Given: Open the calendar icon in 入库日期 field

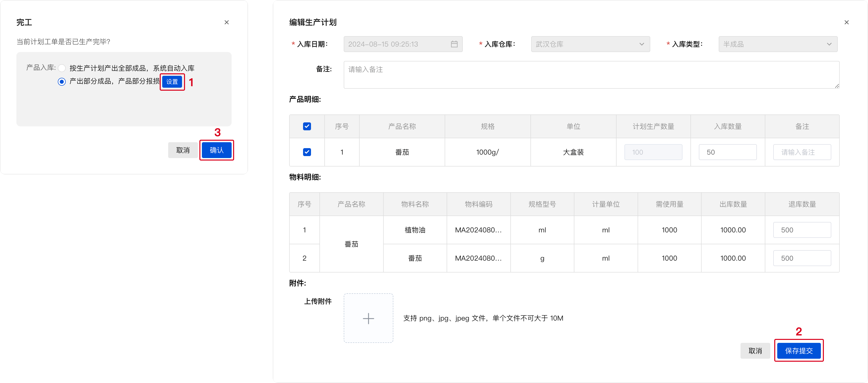Looking at the screenshot, I should point(454,44).
